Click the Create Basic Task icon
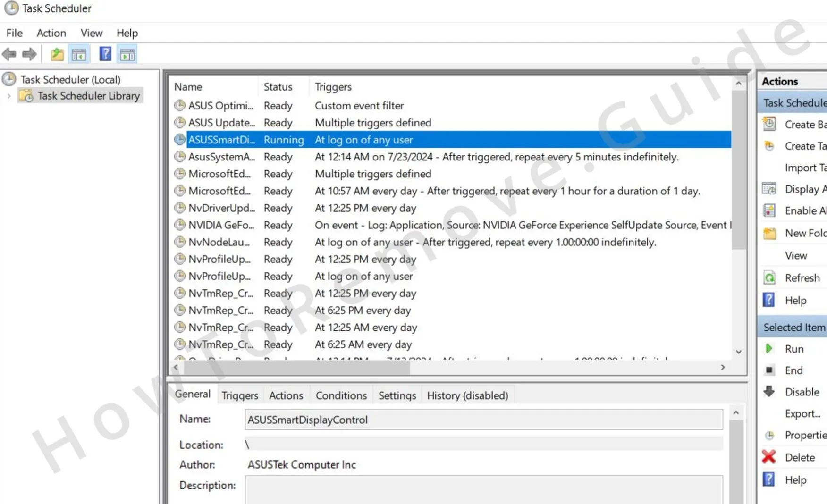This screenshot has height=504, width=827. coord(769,124)
